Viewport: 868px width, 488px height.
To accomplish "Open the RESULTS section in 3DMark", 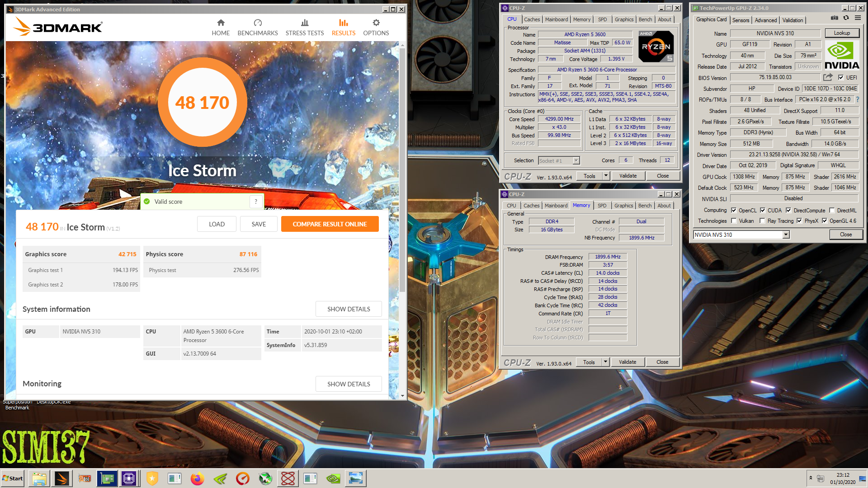I will click(344, 28).
